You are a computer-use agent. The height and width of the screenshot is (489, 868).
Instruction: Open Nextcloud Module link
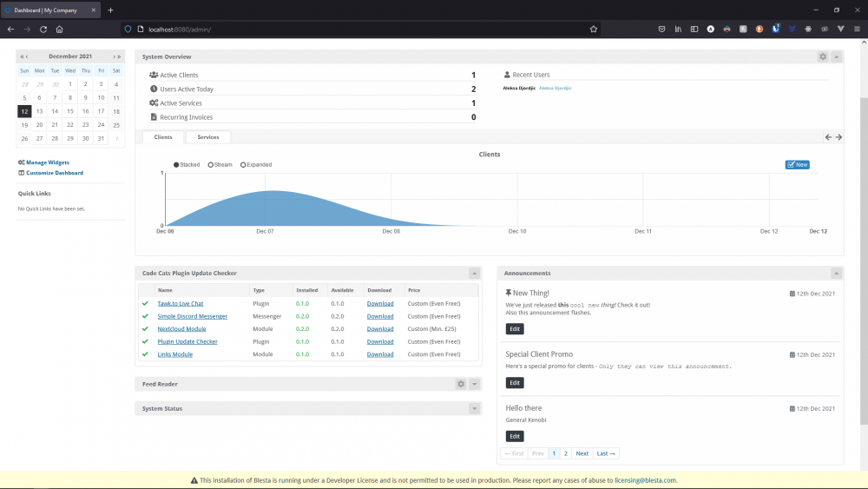pyautogui.click(x=181, y=329)
